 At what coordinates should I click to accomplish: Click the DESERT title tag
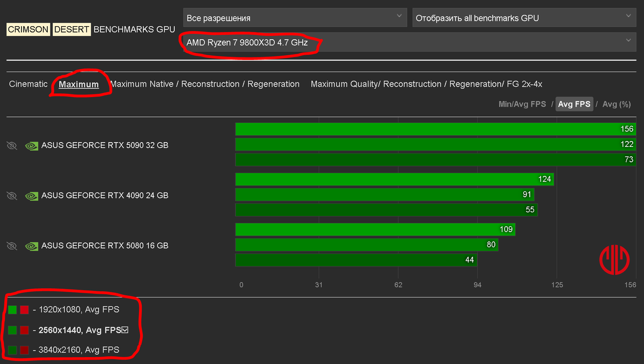(x=71, y=29)
